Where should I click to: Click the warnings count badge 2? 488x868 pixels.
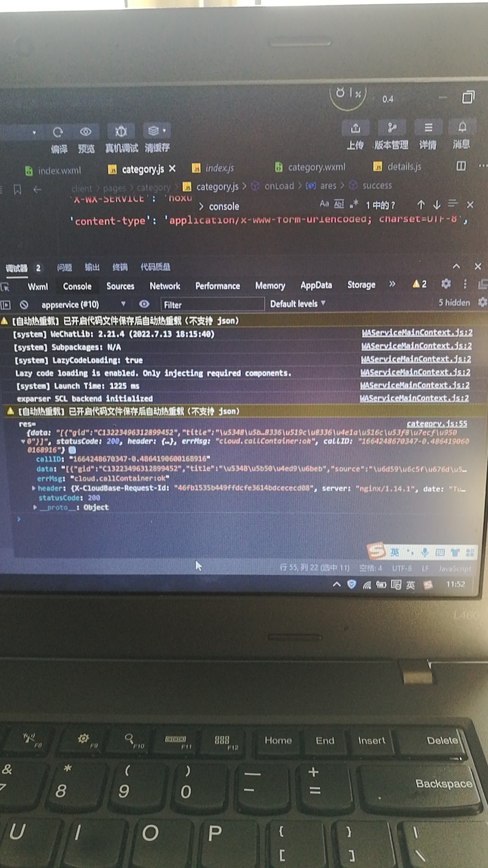pyautogui.click(x=419, y=284)
